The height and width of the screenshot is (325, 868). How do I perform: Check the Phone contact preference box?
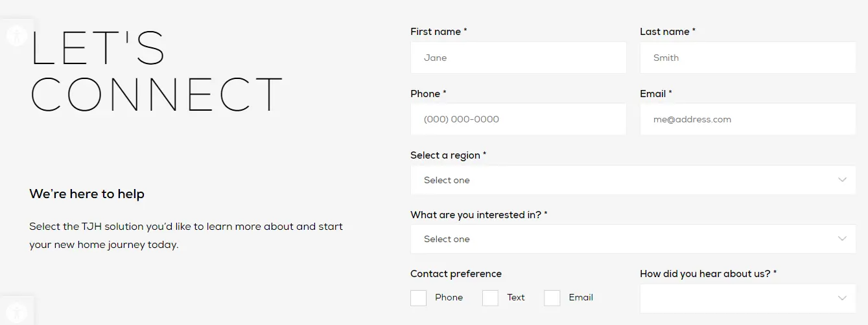coord(419,298)
